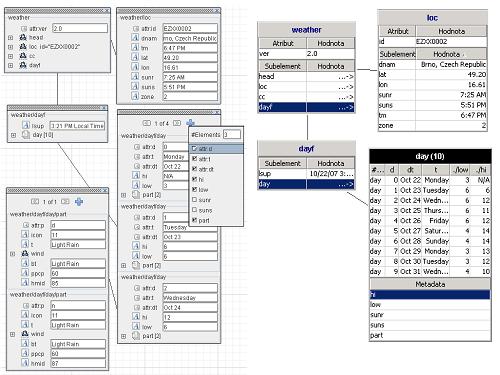
Task: Click the element icon next to head
Action: point(23,37)
